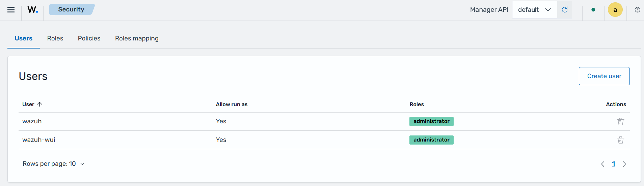Click administrator role badge for wazuh

pos(431,121)
